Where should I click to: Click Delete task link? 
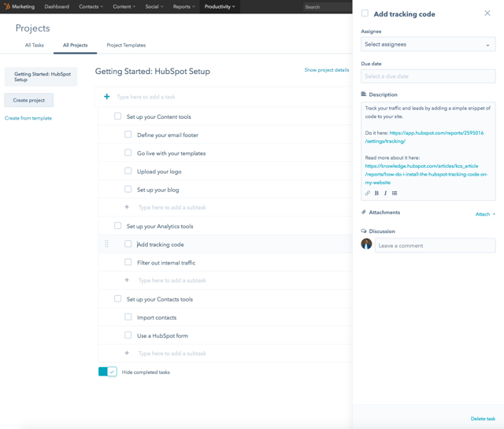point(483,419)
